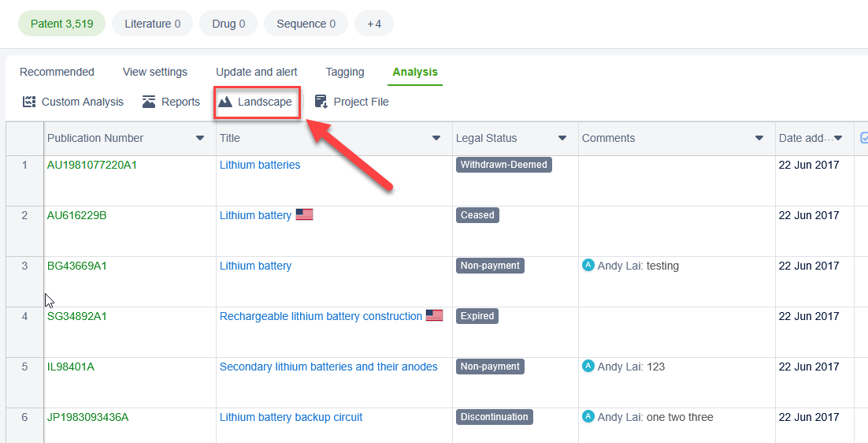Screen dimensions: 868x443
Task: Click Andy Lai avatar on 123 comment
Action: point(588,366)
